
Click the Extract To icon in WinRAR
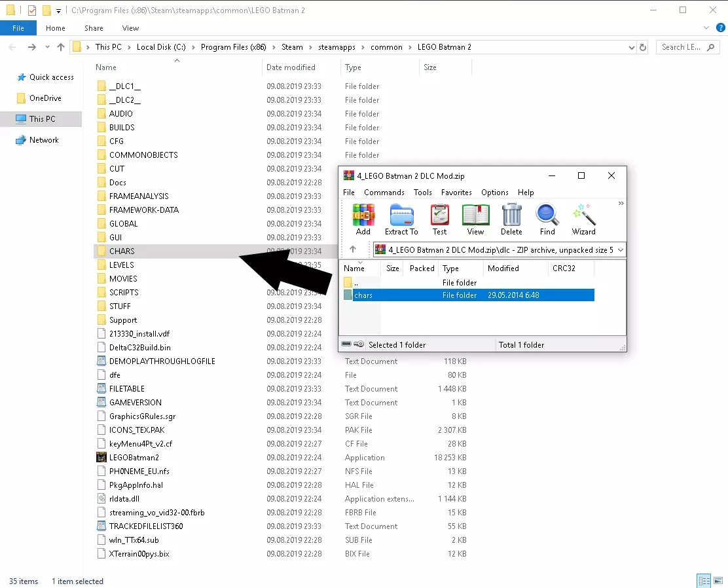click(401, 220)
